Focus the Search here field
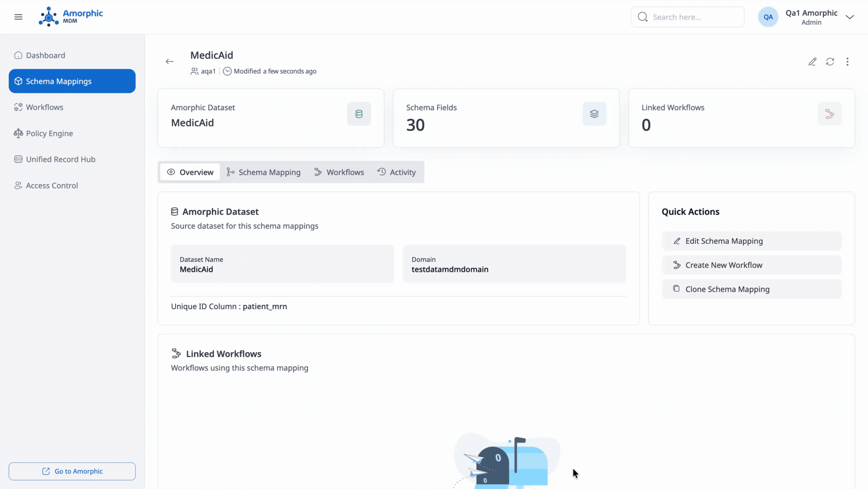Viewport: 868px width, 489px height. click(687, 17)
